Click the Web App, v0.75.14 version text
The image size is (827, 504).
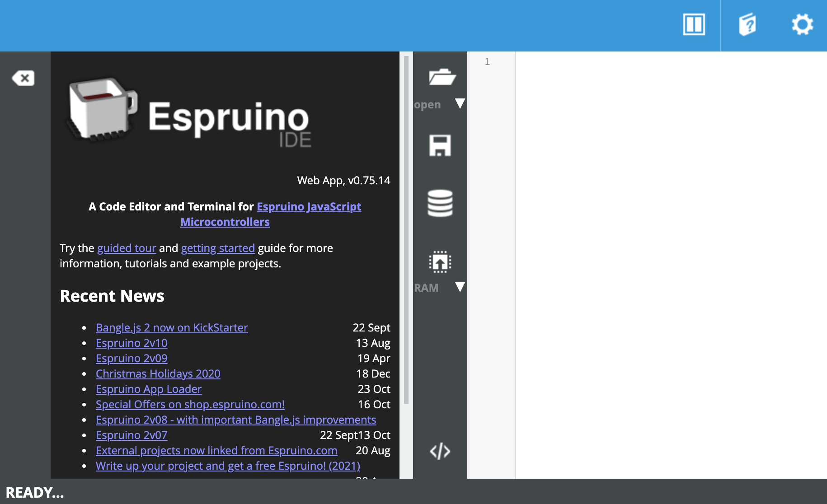(343, 181)
